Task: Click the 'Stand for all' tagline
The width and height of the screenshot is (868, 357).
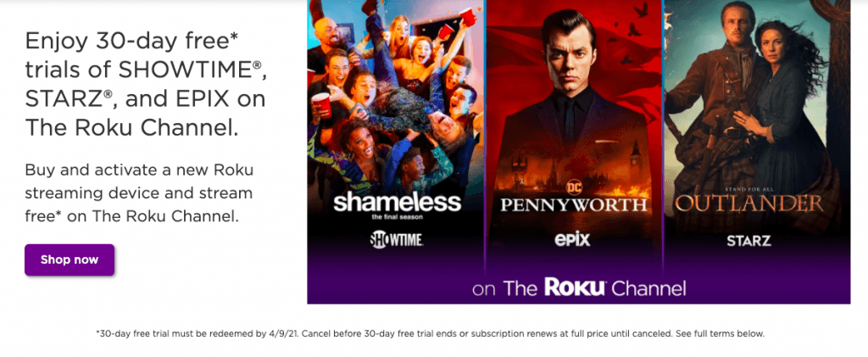Action: [x=749, y=188]
